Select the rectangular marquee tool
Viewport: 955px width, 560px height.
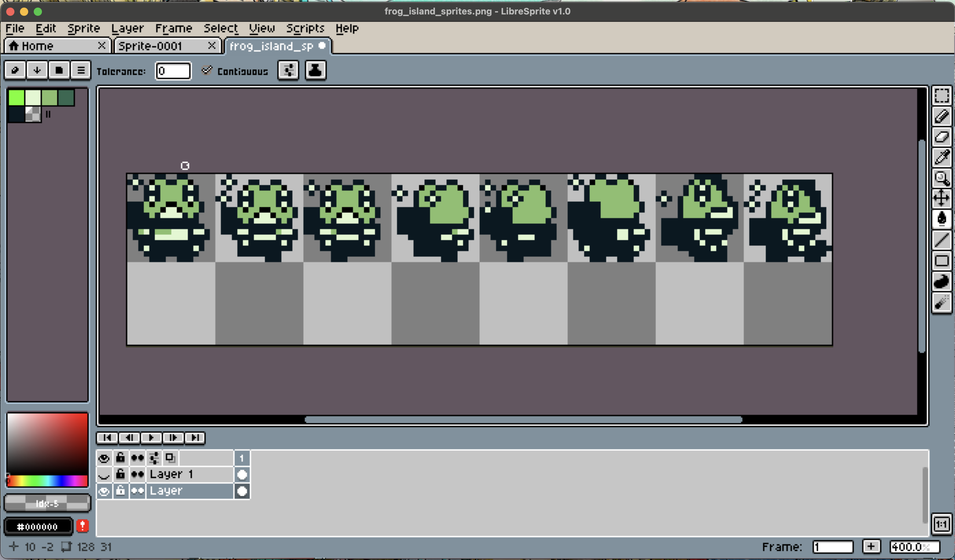coord(941,96)
